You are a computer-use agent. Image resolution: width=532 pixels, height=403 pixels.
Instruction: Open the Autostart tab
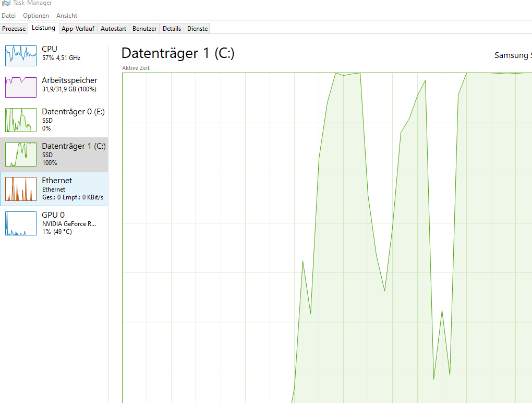tap(113, 29)
